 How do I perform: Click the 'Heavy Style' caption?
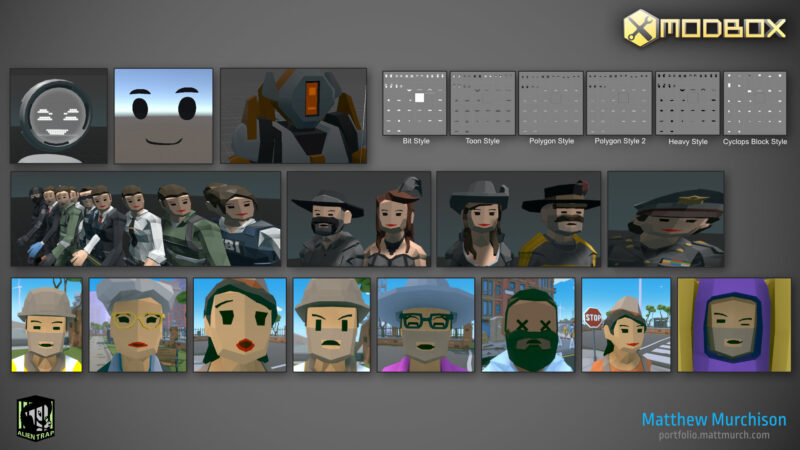pyautogui.click(x=688, y=141)
